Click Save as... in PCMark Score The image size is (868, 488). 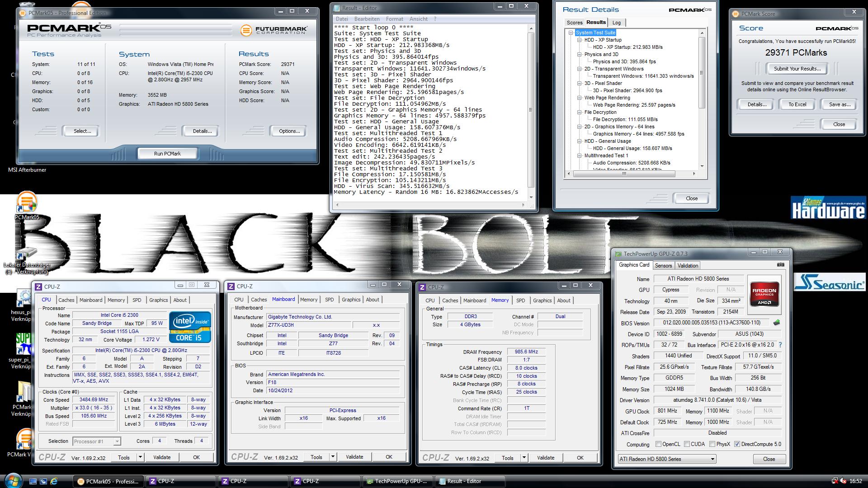(x=840, y=104)
